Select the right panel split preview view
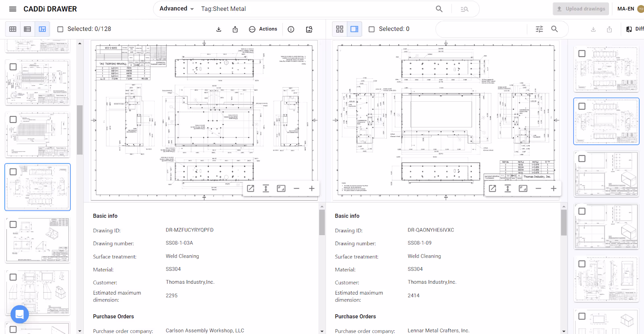The height and width of the screenshot is (334, 644). (355, 29)
